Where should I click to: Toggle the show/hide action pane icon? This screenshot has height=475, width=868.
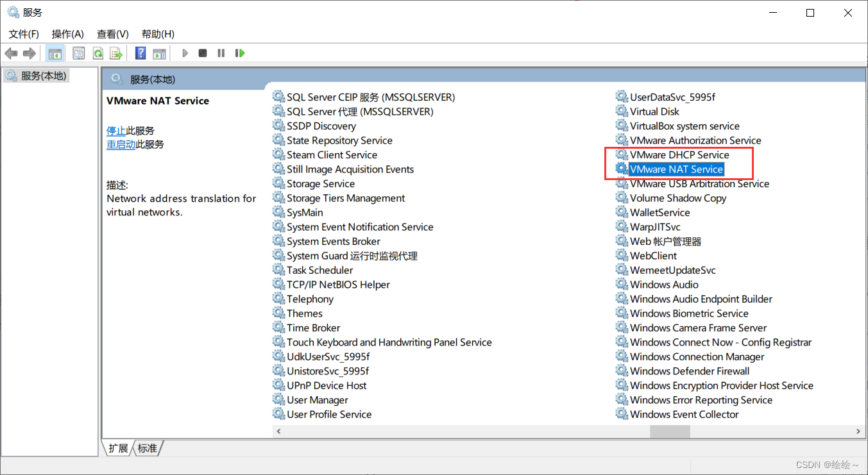(159, 53)
